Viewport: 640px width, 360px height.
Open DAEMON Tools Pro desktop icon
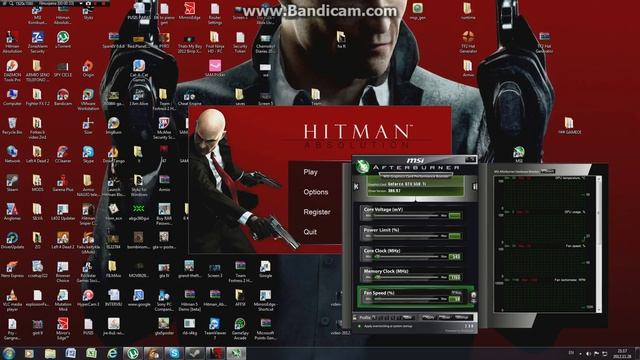coord(12,71)
